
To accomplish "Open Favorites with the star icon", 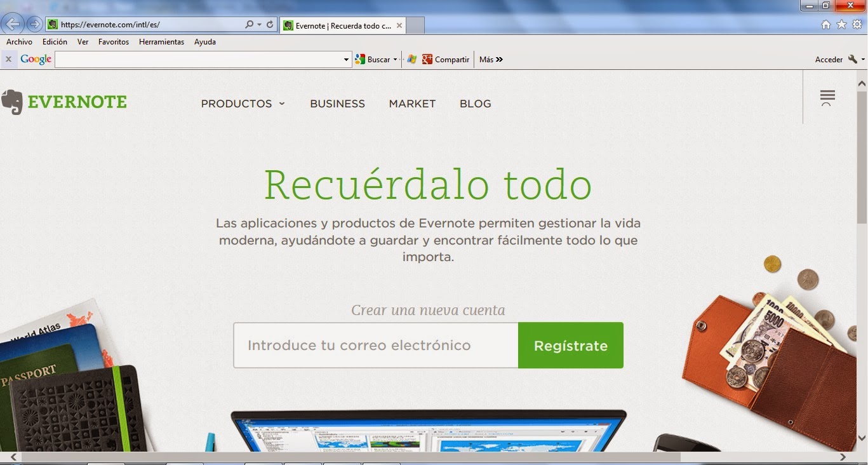I will (x=841, y=25).
